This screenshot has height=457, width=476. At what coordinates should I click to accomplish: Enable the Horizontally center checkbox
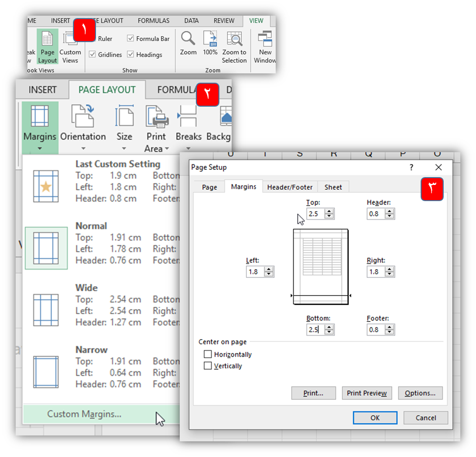tap(208, 354)
